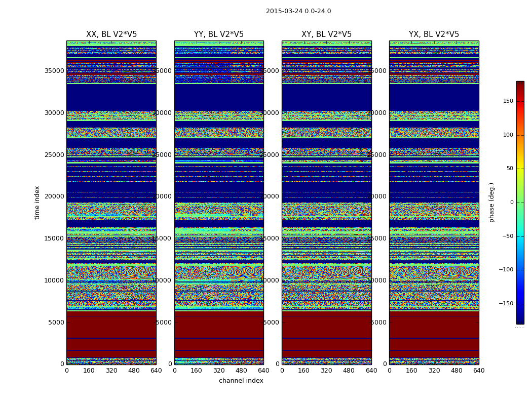Screen dimensions: 532x405
Task: Click the 320 tick under the XX plot
Action: pos(111,371)
